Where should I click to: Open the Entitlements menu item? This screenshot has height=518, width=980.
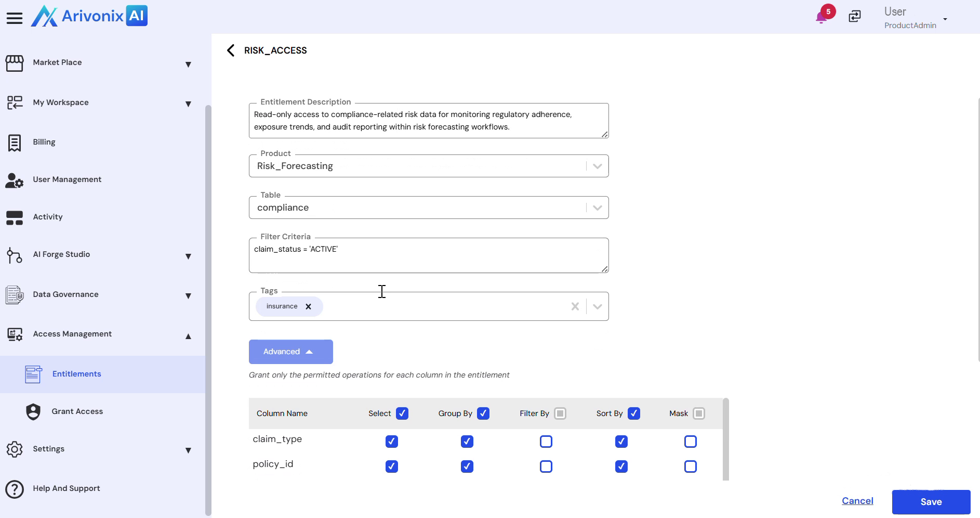tap(76, 374)
